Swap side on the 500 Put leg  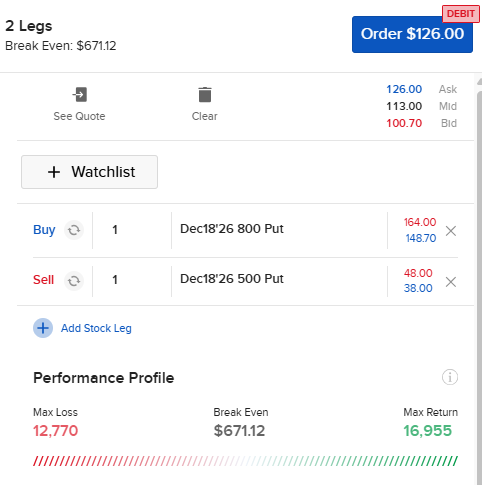[x=74, y=281]
